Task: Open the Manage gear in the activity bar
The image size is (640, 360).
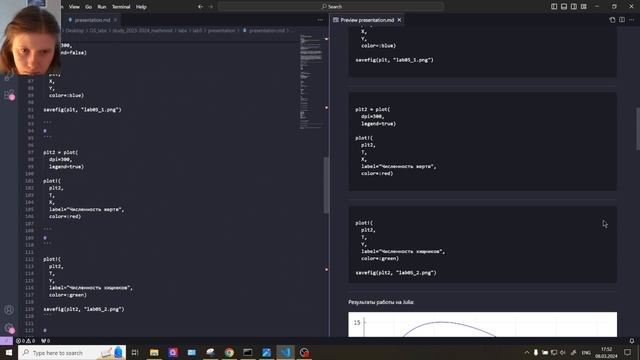Action: (x=9, y=328)
